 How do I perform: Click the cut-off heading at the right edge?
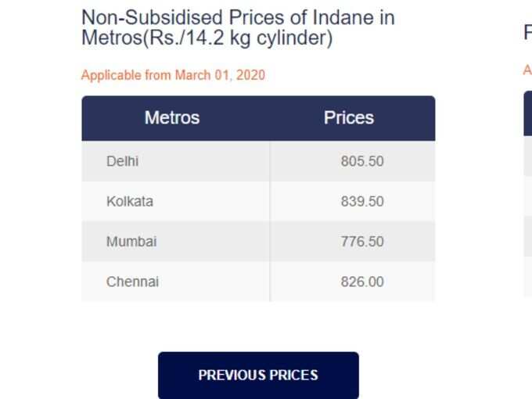(528, 32)
